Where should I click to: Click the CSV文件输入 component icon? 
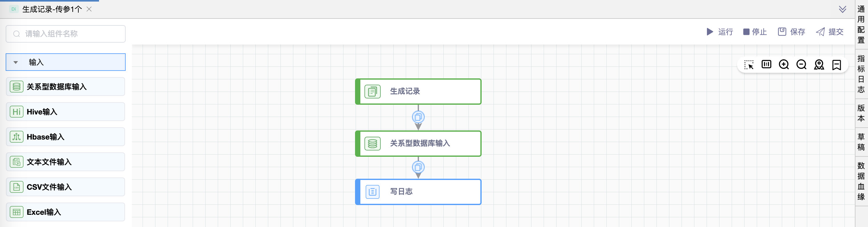pyautogui.click(x=16, y=187)
